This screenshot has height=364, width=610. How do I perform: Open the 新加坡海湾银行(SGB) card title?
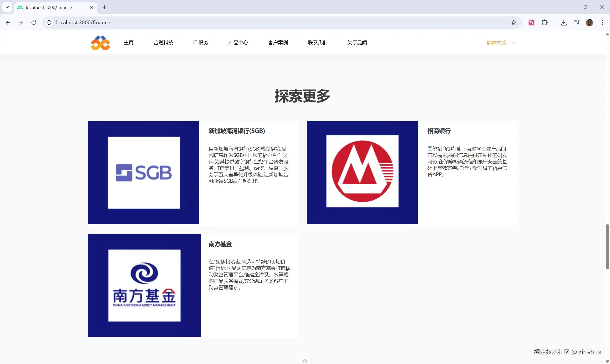click(236, 131)
